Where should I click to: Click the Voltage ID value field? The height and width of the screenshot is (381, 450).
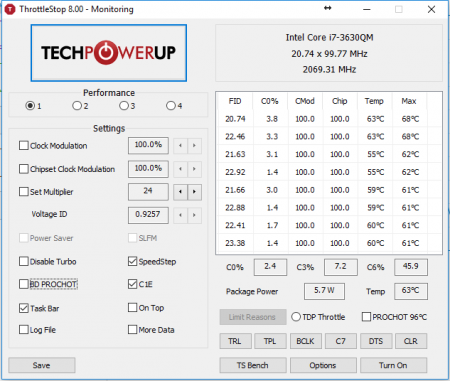pyautogui.click(x=148, y=215)
